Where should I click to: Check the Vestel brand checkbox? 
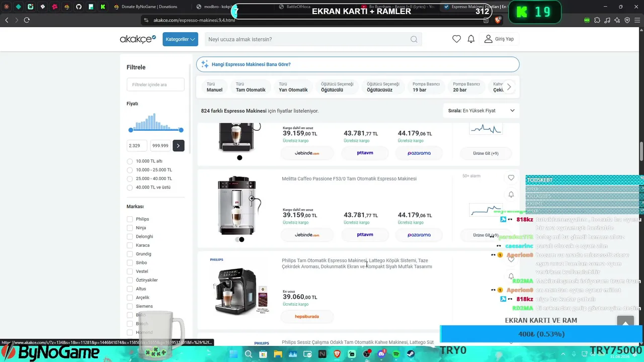[x=130, y=271]
